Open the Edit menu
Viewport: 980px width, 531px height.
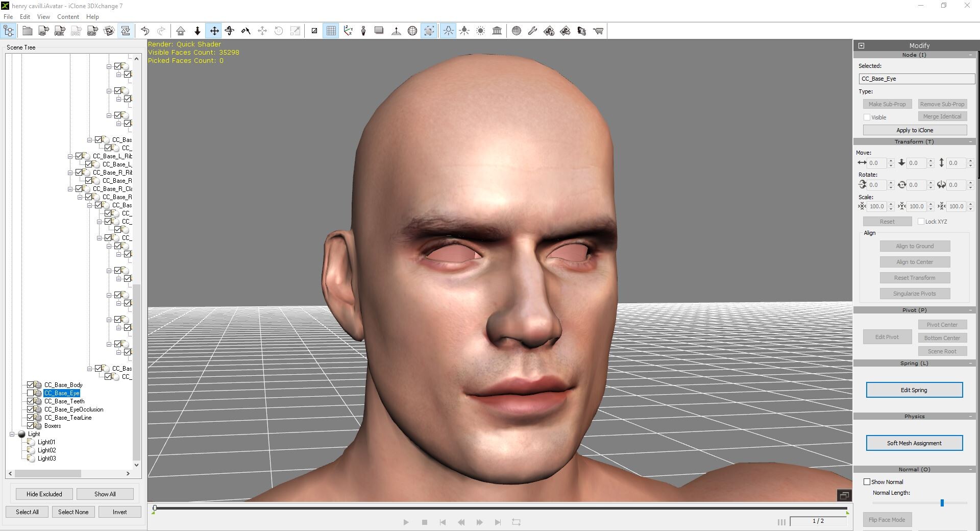point(25,17)
